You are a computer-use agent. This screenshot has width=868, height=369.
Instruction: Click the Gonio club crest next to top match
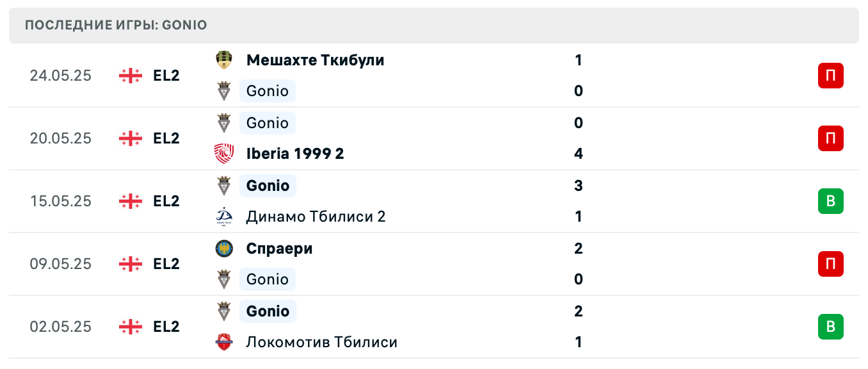pos(223,91)
